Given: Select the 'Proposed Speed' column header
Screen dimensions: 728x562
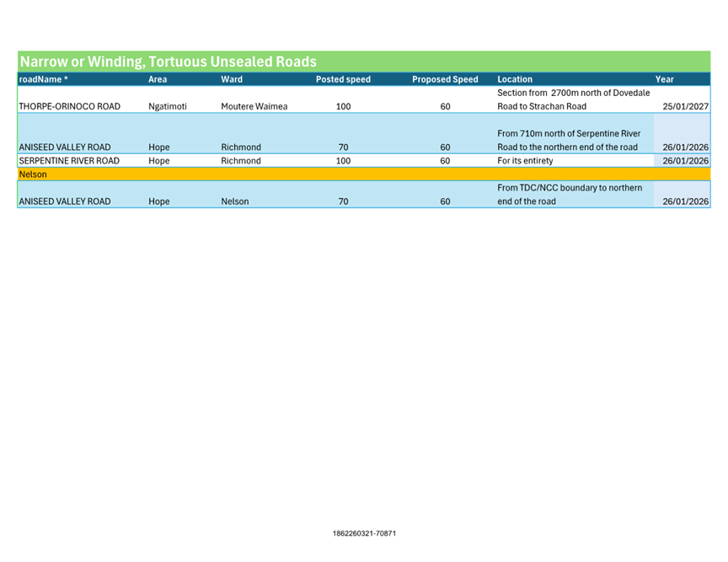Looking at the screenshot, I should 445,79.
